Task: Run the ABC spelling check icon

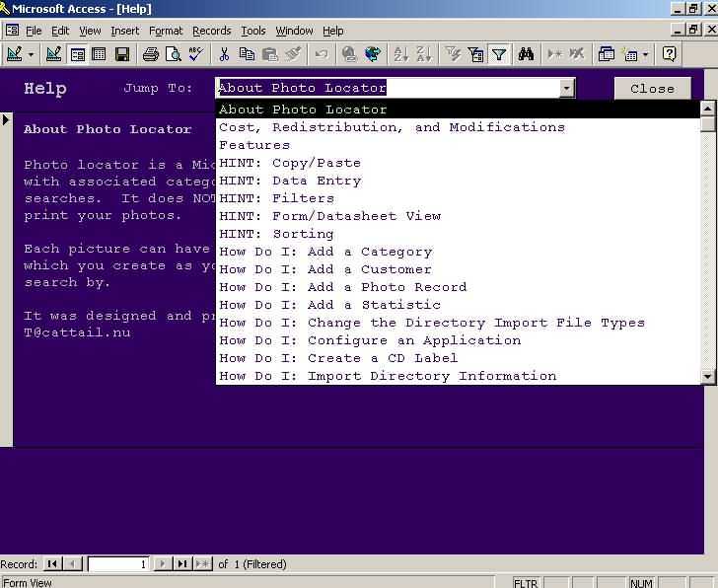Action: pyautogui.click(x=195, y=54)
